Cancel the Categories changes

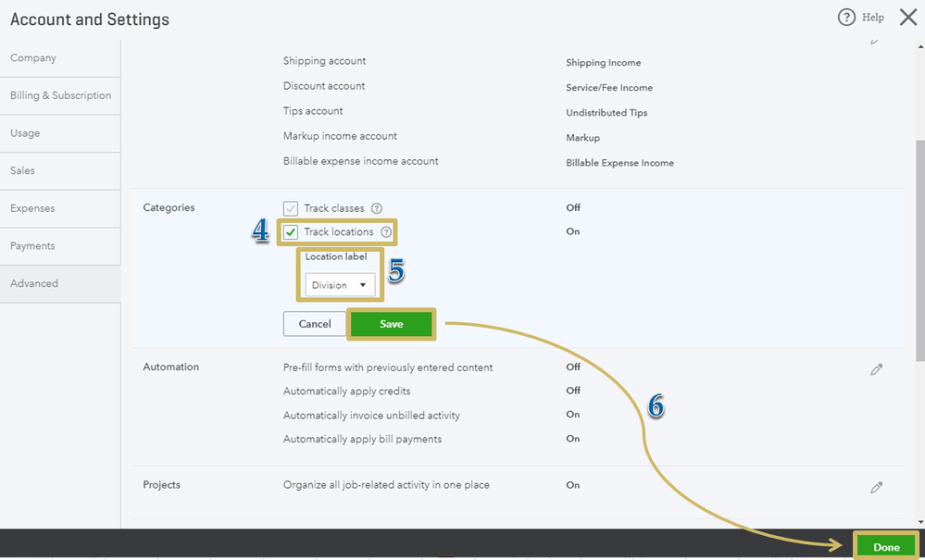314,324
